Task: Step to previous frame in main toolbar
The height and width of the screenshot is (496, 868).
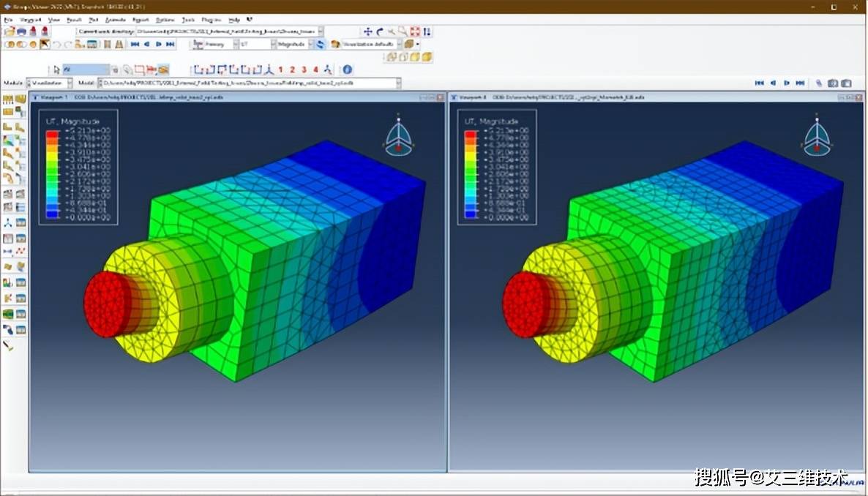Action: click(147, 45)
